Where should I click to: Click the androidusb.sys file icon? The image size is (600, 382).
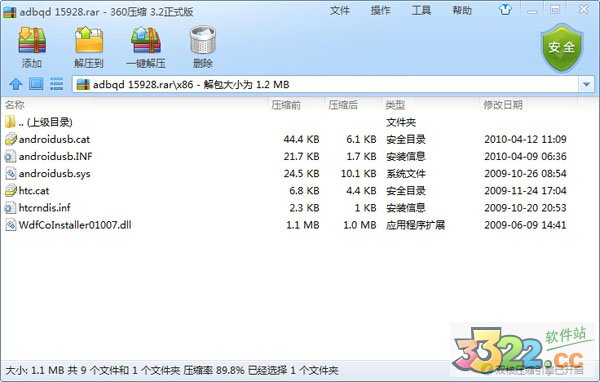point(11,173)
